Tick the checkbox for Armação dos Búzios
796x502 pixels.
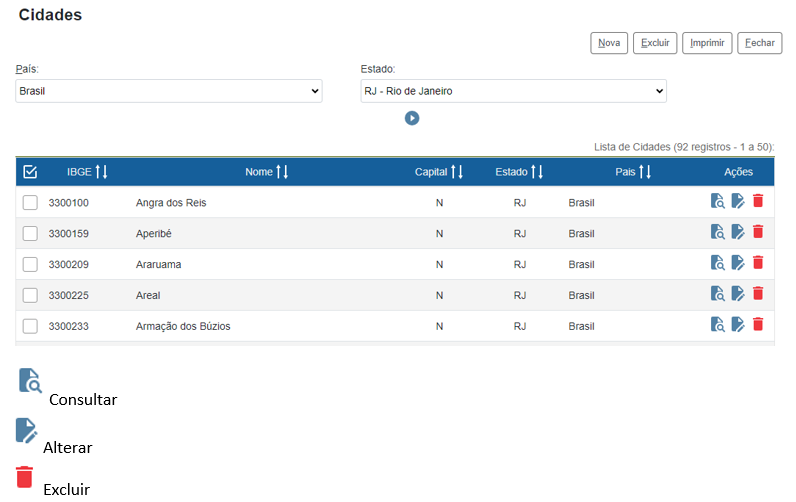(30, 326)
